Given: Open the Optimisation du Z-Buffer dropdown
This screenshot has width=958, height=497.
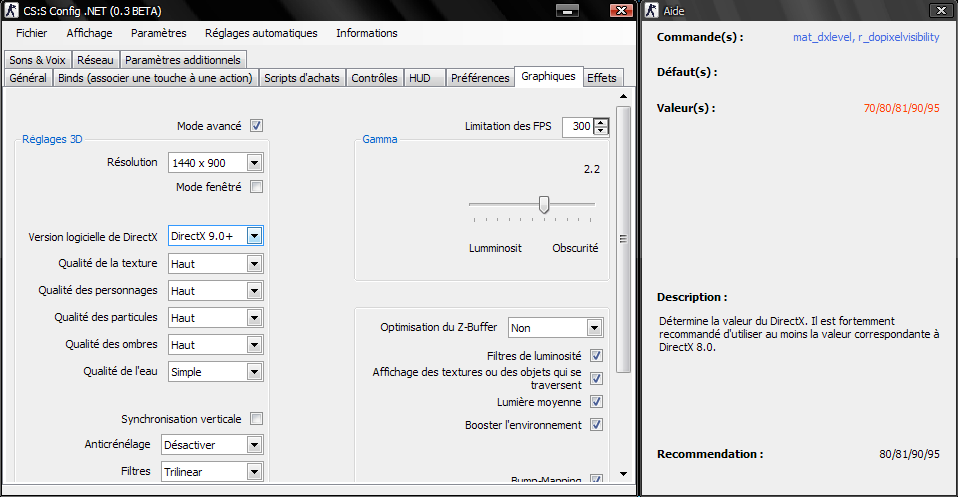Looking at the screenshot, I should pos(594,328).
